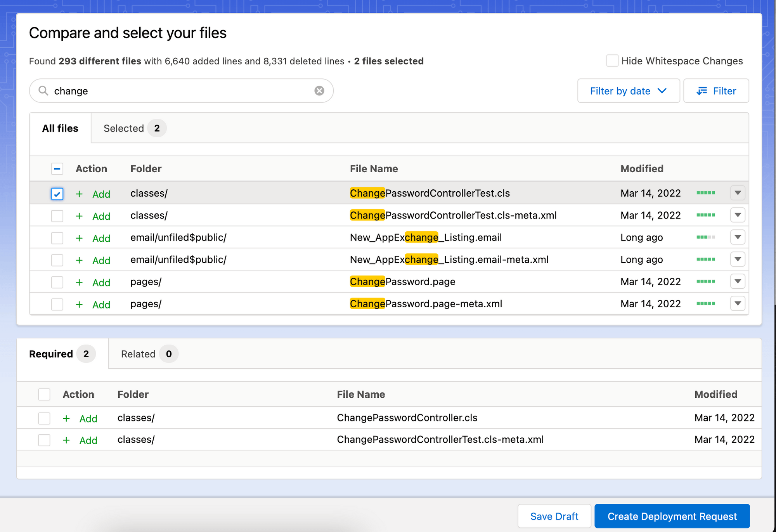Screen dimensions: 776x532
Task: Enable Hide Whitespace Changes
Action: [x=612, y=61]
